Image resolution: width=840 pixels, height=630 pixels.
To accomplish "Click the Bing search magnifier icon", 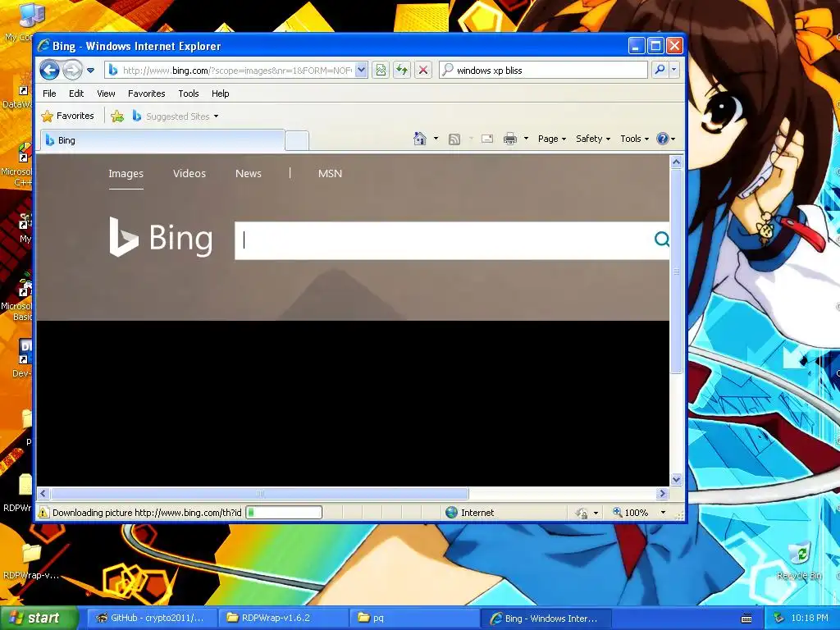I will point(662,239).
